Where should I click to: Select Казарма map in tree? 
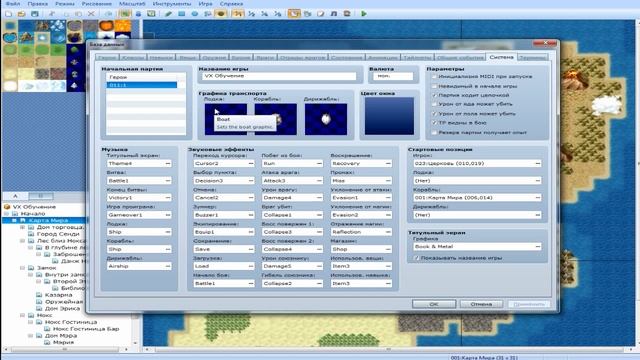pos(59,295)
